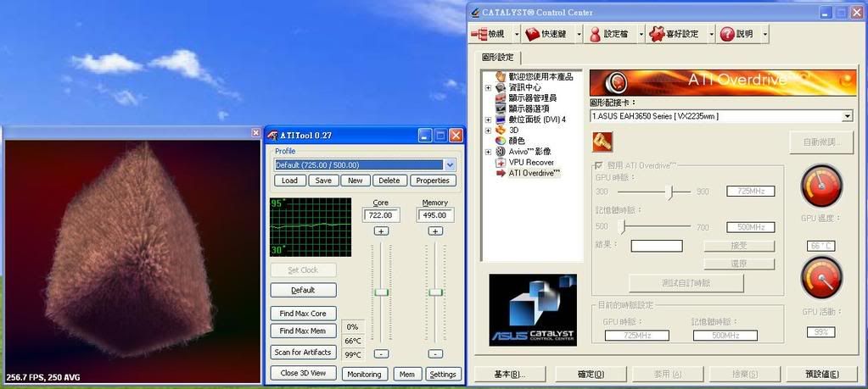Click the 預設值(E) defaults button
Image resolution: width=868 pixels, height=389 pixels.
pyautogui.click(x=822, y=374)
